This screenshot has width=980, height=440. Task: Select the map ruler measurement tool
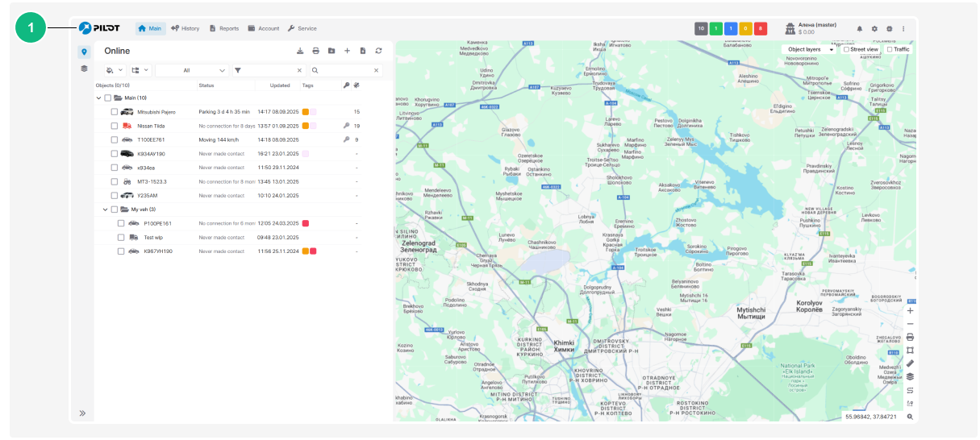click(910, 363)
